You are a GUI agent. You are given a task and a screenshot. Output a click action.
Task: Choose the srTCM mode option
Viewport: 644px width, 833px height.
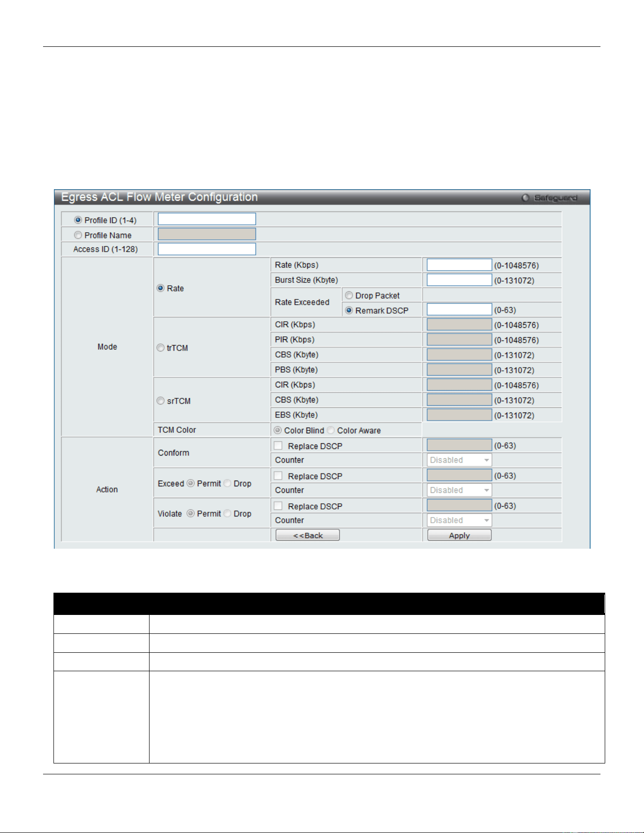161,401
